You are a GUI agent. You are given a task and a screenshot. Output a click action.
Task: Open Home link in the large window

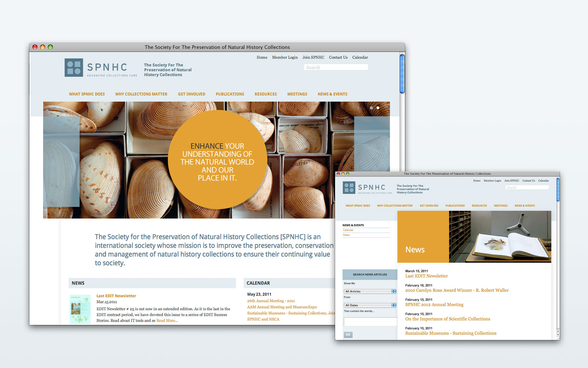tap(262, 57)
